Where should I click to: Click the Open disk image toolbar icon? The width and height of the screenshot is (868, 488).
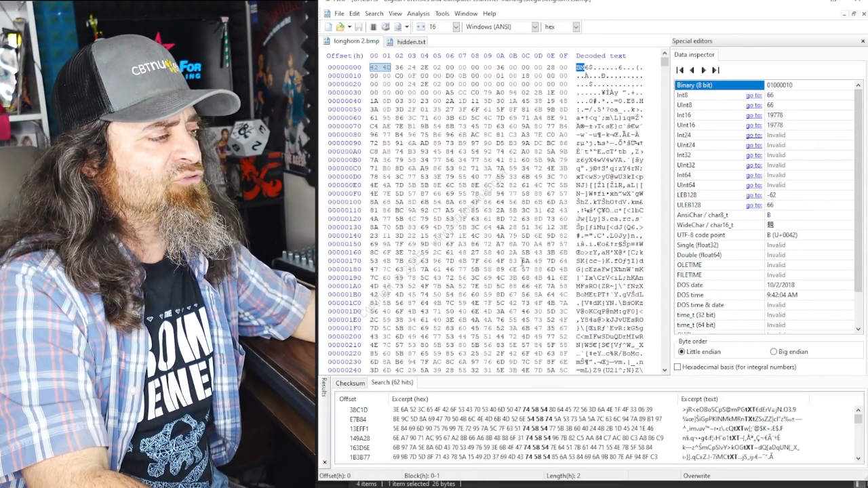[397, 27]
